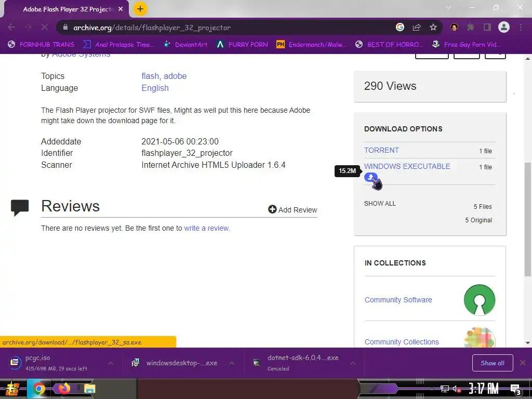The height and width of the screenshot is (399, 532).
Task: Expand options for the windowsdesktop exe download
Action: (232, 363)
